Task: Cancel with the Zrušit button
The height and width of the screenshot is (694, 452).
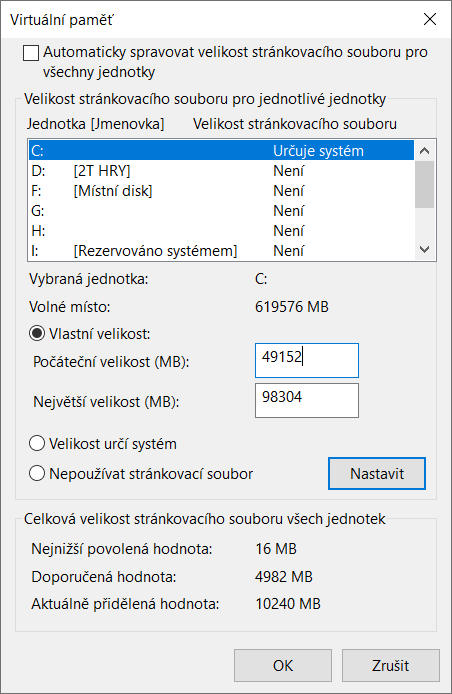Action: 390,665
